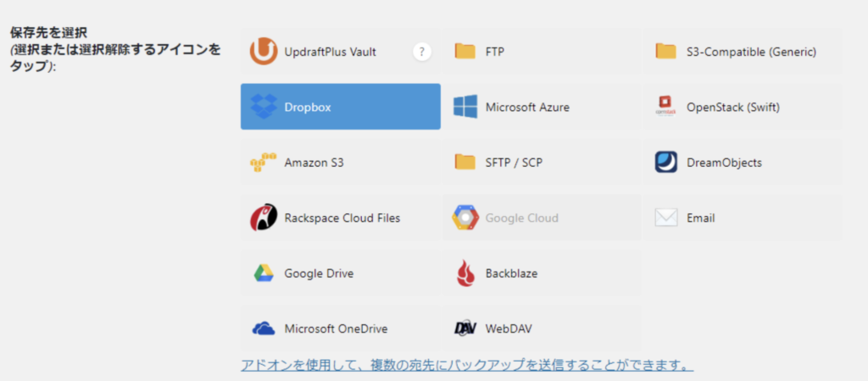868x381 pixels.
Task: Select the Rackspace Cloud Files icon
Action: [264, 218]
